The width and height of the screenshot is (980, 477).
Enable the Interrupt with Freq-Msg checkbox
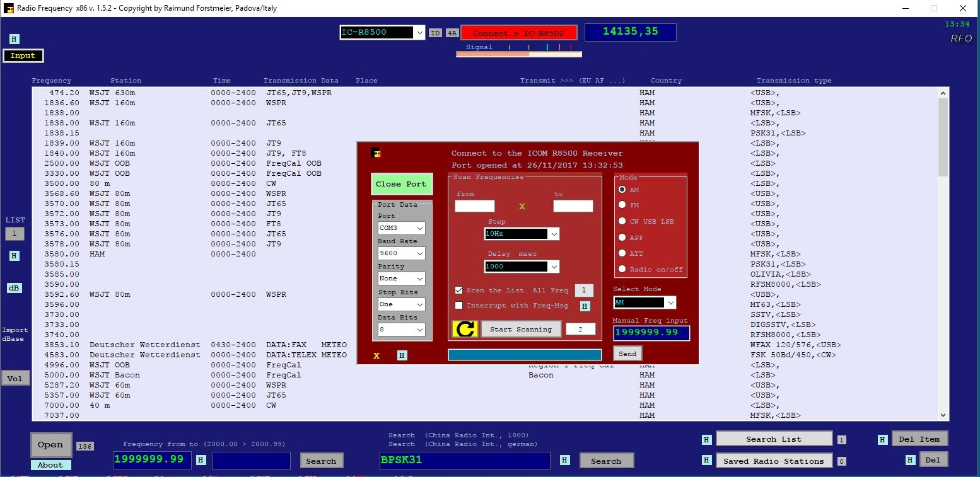point(458,306)
